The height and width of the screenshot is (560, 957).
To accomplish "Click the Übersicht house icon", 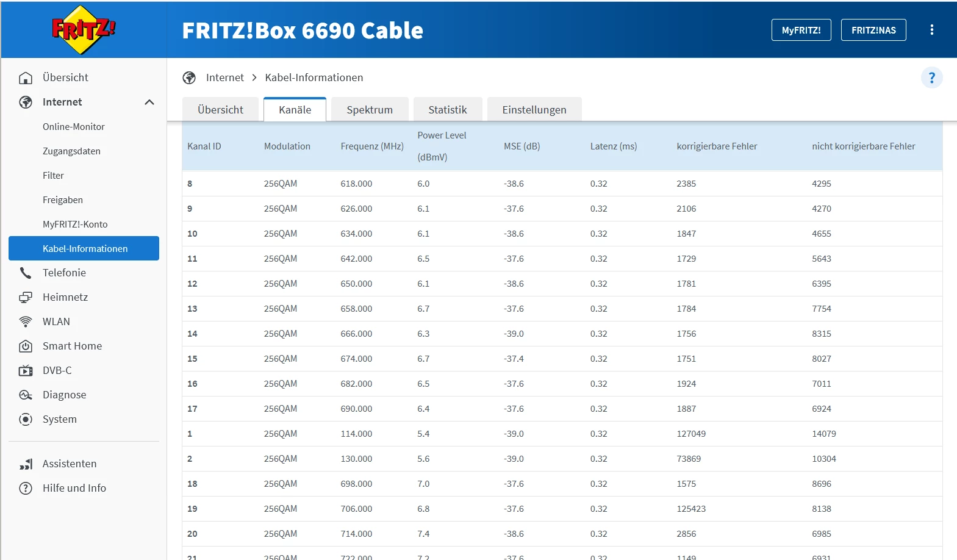I will coord(26,77).
